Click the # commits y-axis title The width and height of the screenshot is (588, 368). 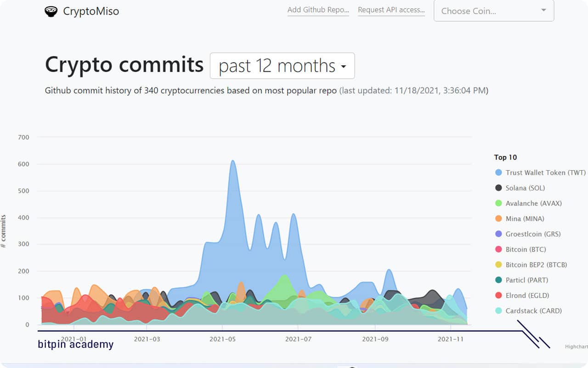(4, 231)
